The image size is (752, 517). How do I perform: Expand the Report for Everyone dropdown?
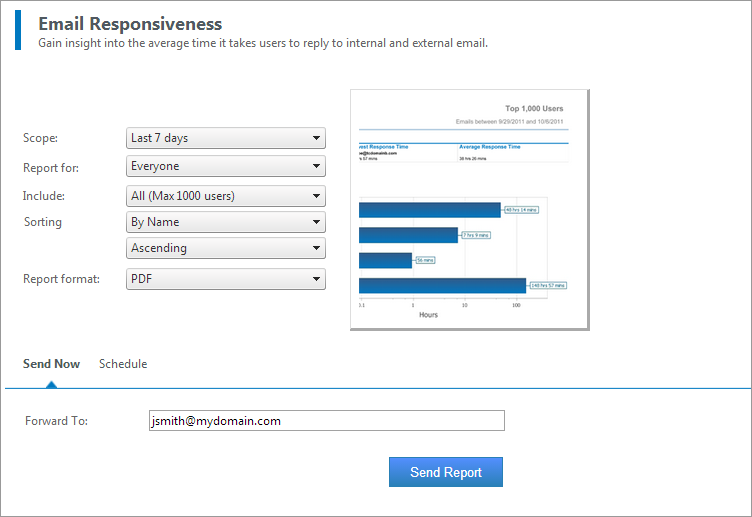(226, 166)
